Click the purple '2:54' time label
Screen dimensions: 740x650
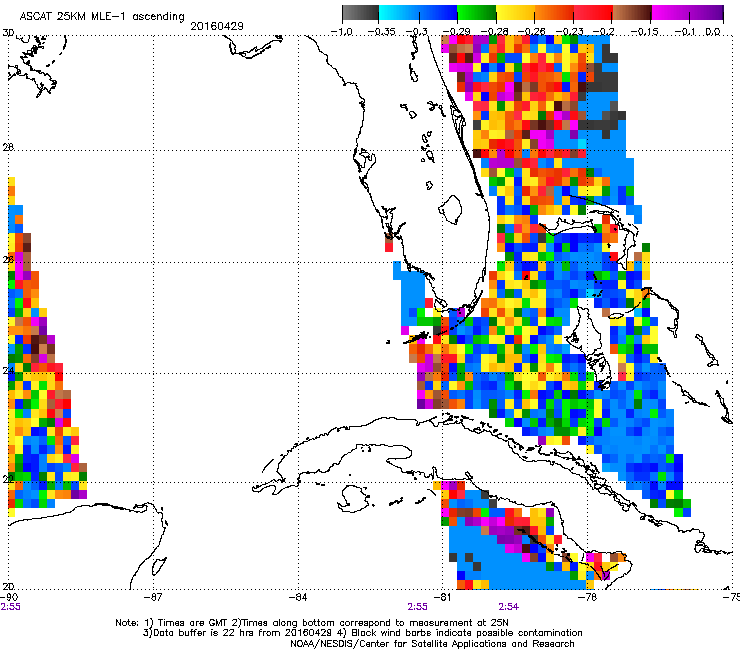(509, 607)
